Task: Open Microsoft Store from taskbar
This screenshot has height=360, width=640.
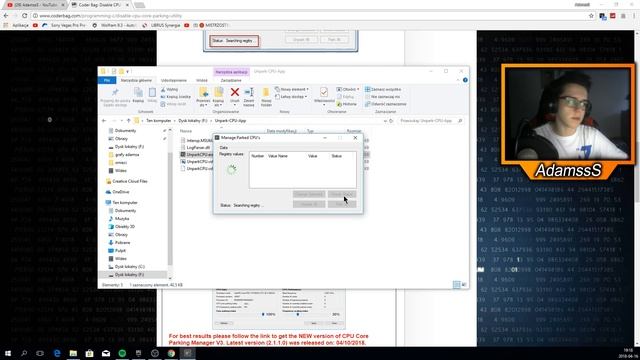Action: point(89,353)
